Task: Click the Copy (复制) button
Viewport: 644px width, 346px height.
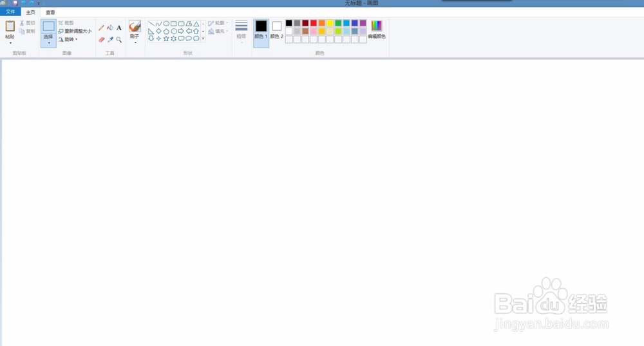Action: pos(28,31)
